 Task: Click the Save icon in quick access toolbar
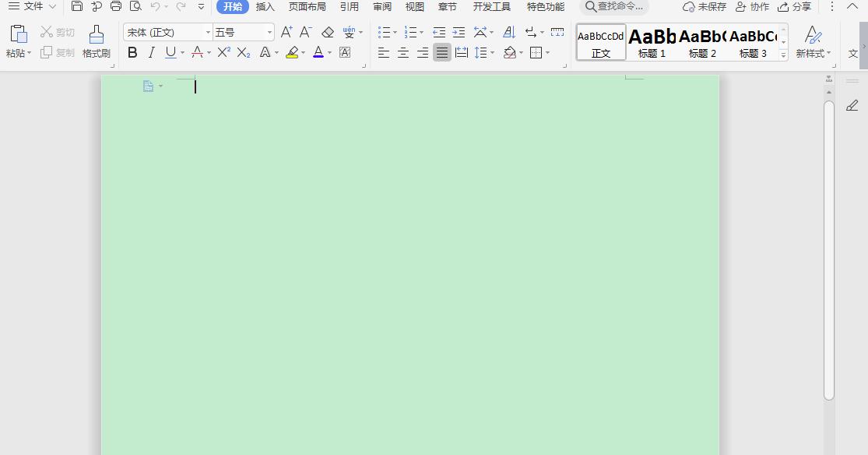point(77,7)
